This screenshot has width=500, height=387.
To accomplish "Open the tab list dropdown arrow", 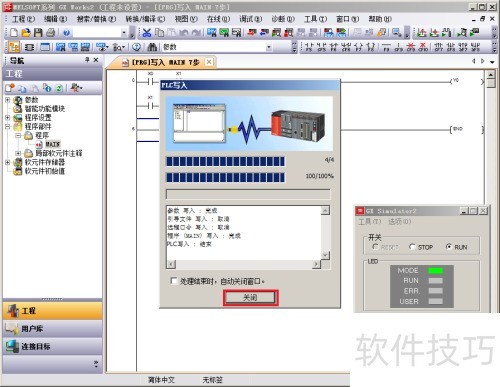I will pyautogui.click(x=492, y=62).
